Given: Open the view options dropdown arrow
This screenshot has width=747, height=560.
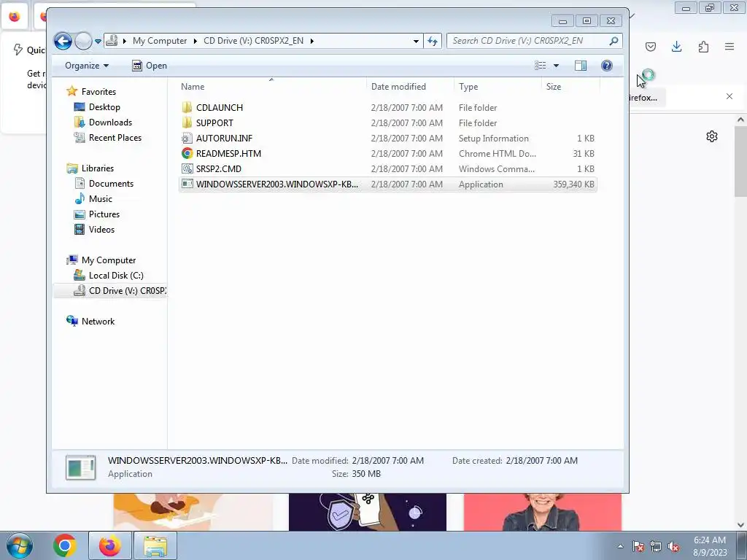Looking at the screenshot, I should (556, 66).
